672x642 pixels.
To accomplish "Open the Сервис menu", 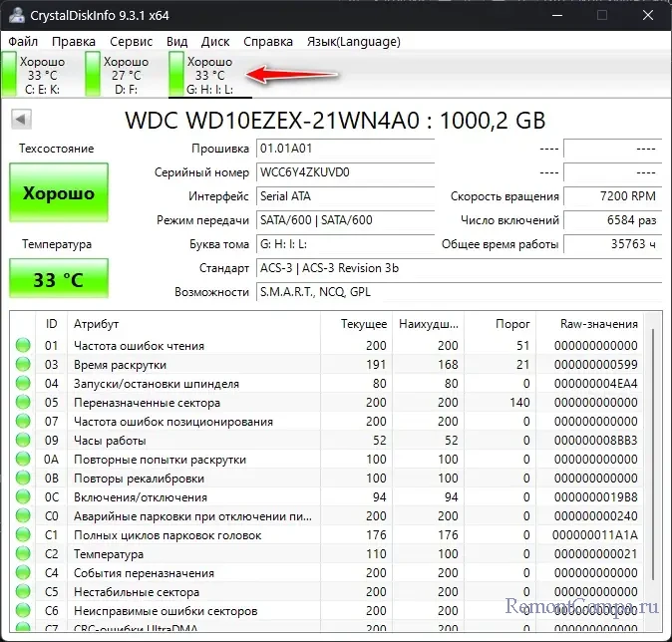I will pos(131,41).
